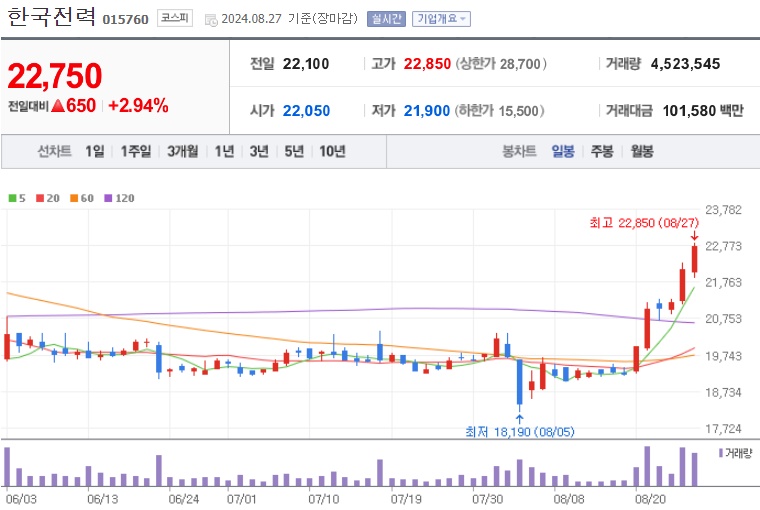The height and width of the screenshot is (510, 760).
Task: Click the 실시간 button
Action: [386, 19]
